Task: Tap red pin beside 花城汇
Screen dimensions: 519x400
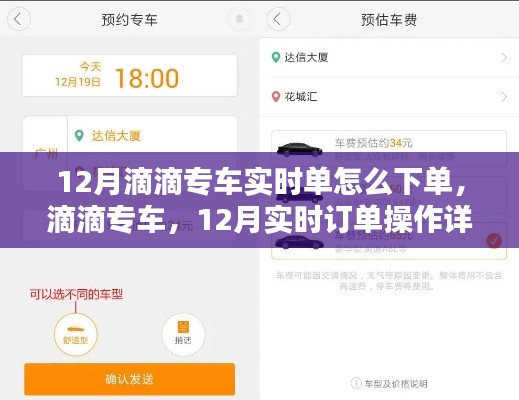Action: pos(276,97)
